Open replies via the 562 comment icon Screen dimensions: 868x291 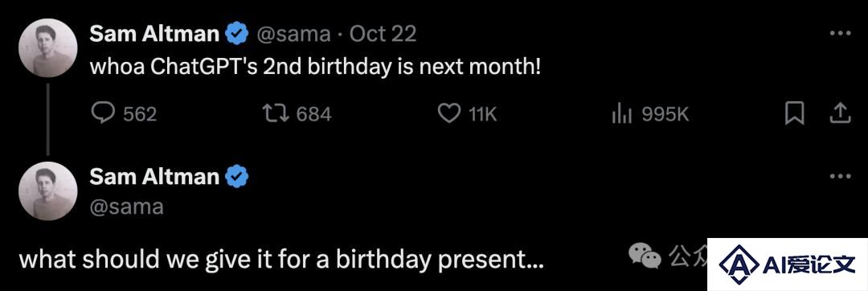[103, 114]
